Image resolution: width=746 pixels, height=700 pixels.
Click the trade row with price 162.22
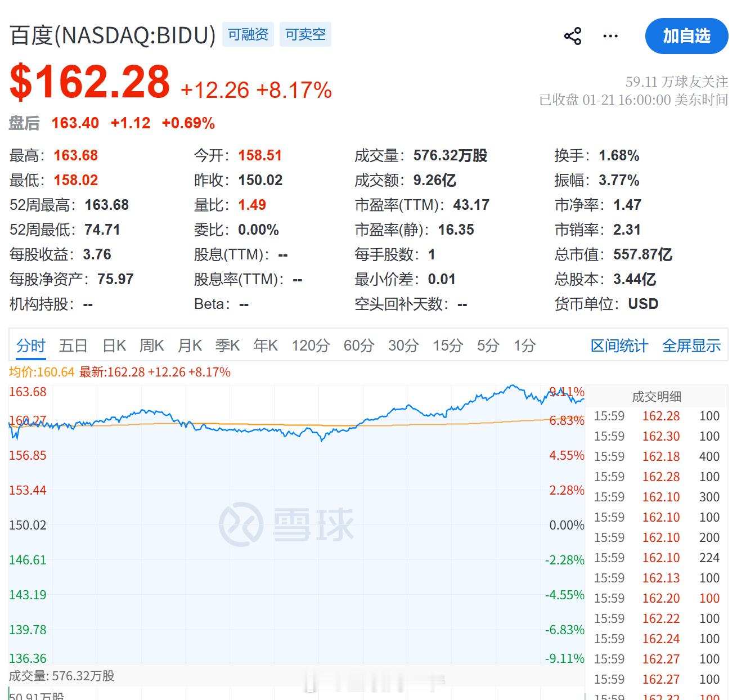[657, 619]
